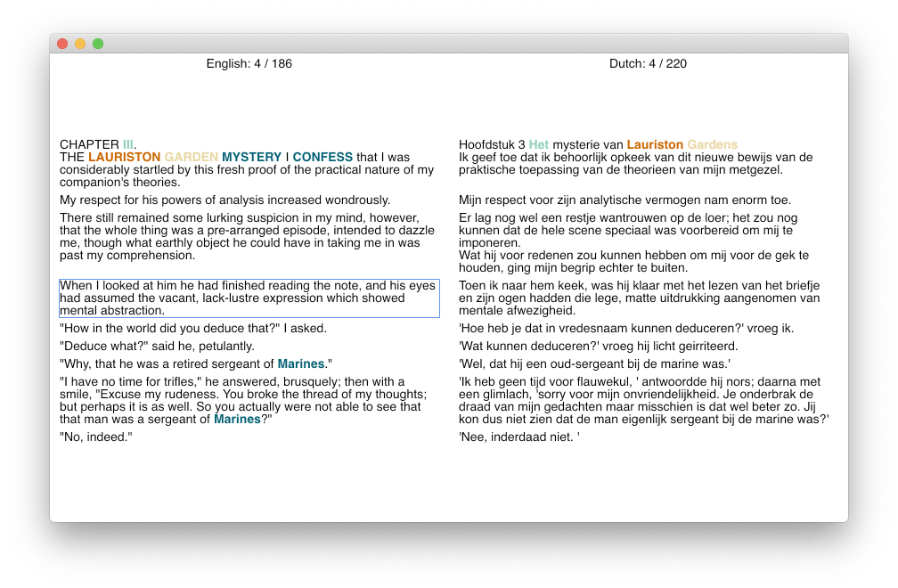Select the highlighted 'When I looked at him' paragraph

[x=249, y=298]
